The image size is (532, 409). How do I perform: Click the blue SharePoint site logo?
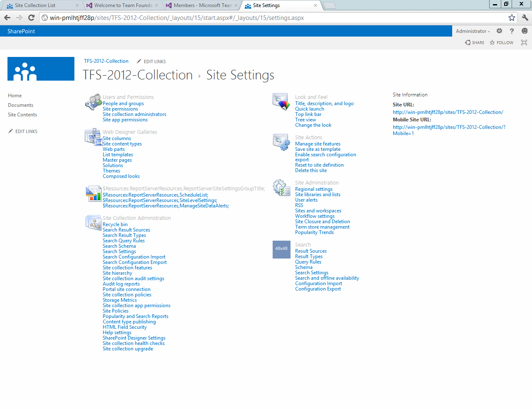click(x=40, y=69)
